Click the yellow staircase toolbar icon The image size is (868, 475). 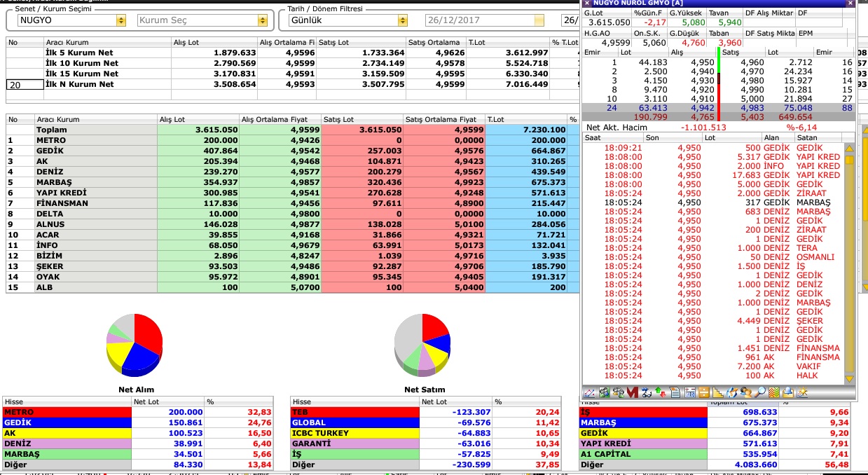[x=717, y=392]
